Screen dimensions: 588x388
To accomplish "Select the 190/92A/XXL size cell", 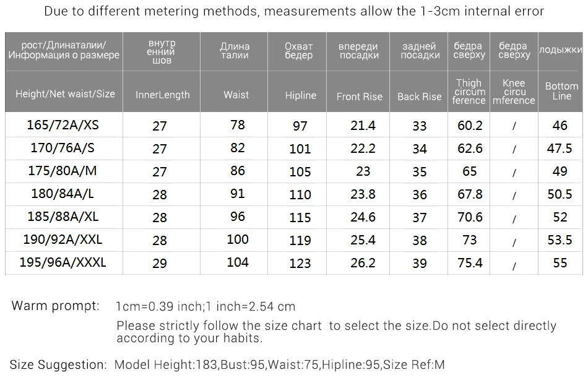I will tap(63, 239).
